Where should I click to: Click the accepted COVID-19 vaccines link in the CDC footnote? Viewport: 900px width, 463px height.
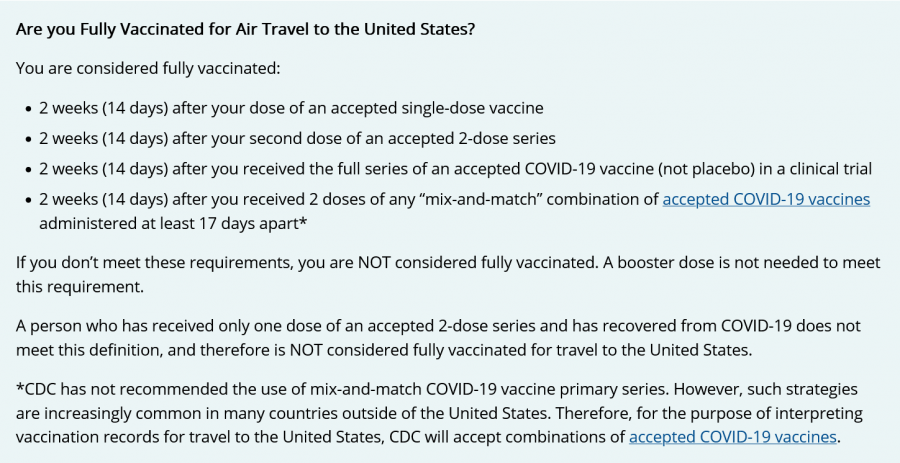tap(733, 437)
